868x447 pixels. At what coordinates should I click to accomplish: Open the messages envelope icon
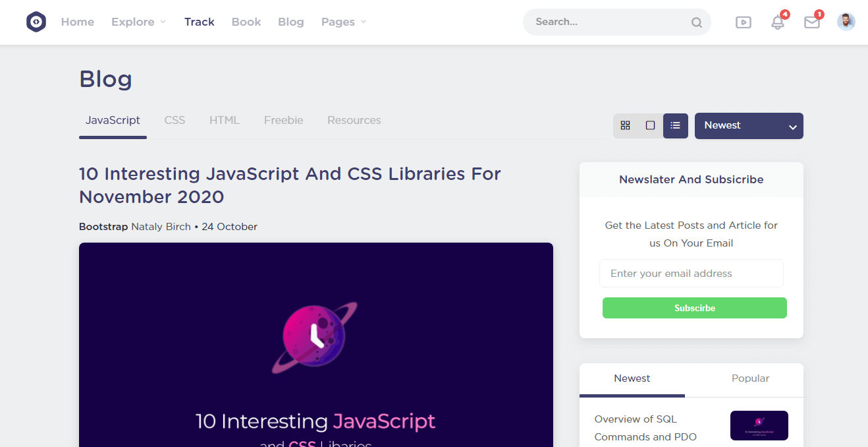pos(812,22)
